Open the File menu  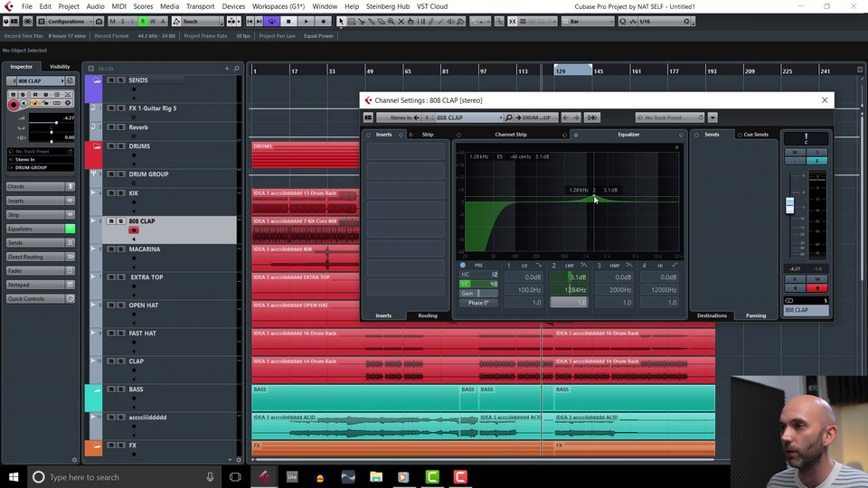click(26, 6)
